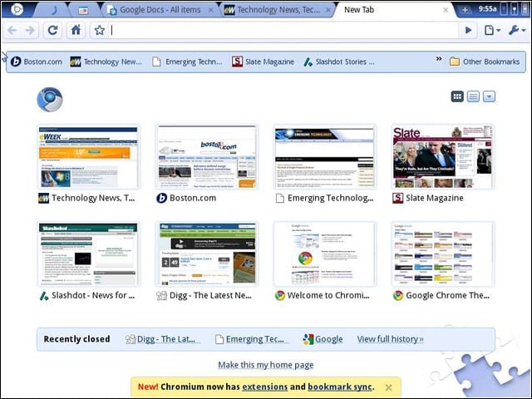The height and width of the screenshot is (399, 532).
Task: Go back with the back arrow
Action: (12, 30)
